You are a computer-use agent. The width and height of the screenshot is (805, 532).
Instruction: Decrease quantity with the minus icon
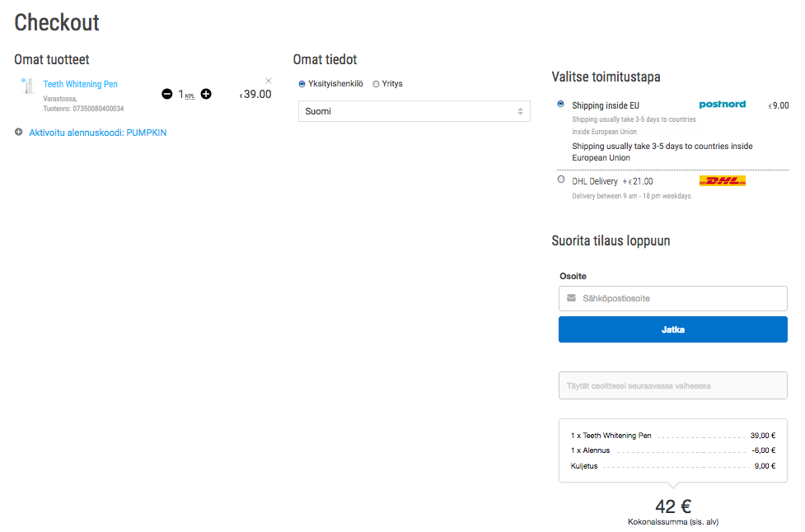(x=167, y=94)
